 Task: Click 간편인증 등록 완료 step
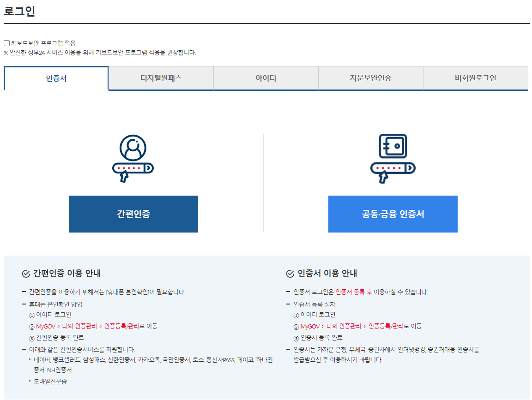(60, 338)
